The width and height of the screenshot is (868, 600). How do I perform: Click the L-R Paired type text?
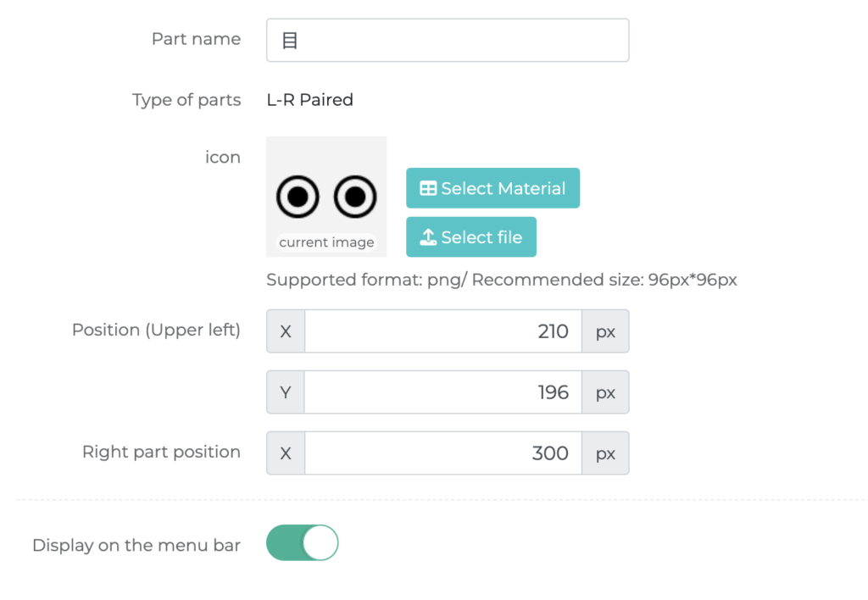pos(310,99)
